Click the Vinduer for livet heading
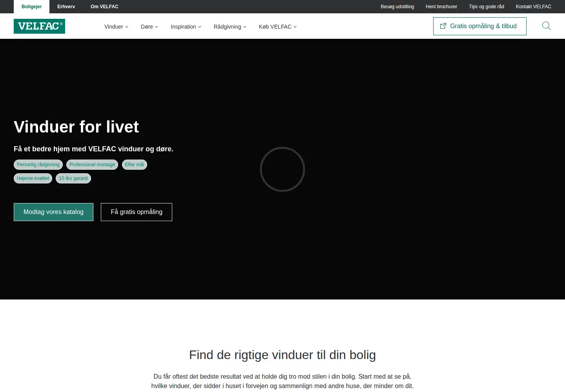Viewport: 565px width, 392px height. pos(76,127)
